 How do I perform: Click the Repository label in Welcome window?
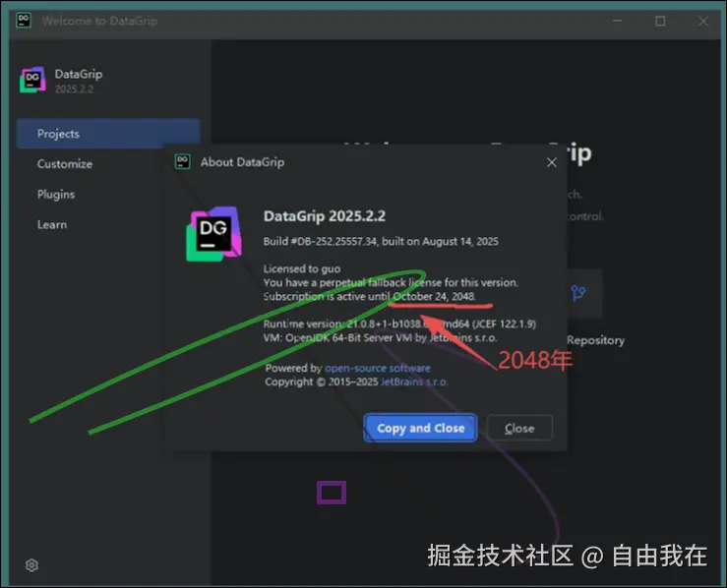point(595,340)
